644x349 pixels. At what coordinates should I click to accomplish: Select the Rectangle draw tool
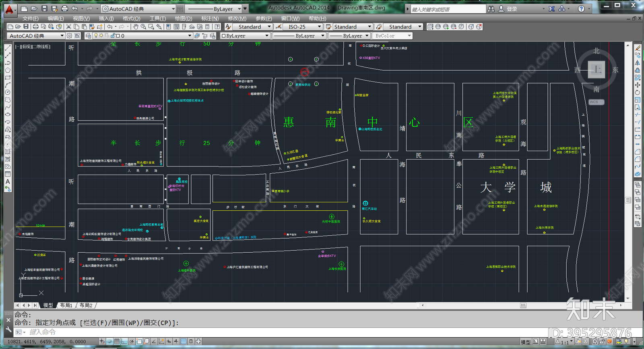point(8,77)
